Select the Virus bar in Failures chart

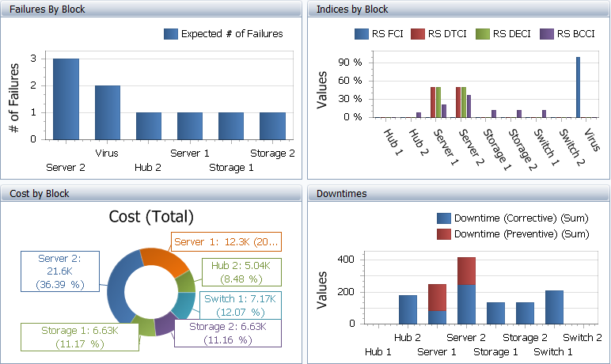click(x=107, y=112)
